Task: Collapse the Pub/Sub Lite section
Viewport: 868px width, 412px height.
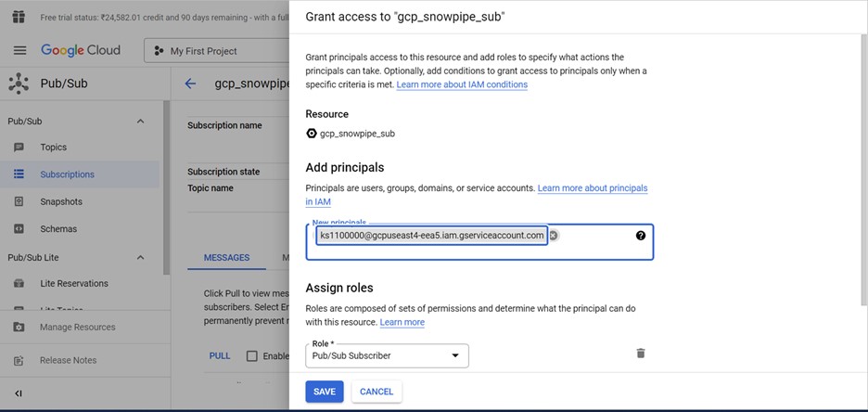Action: [x=141, y=257]
